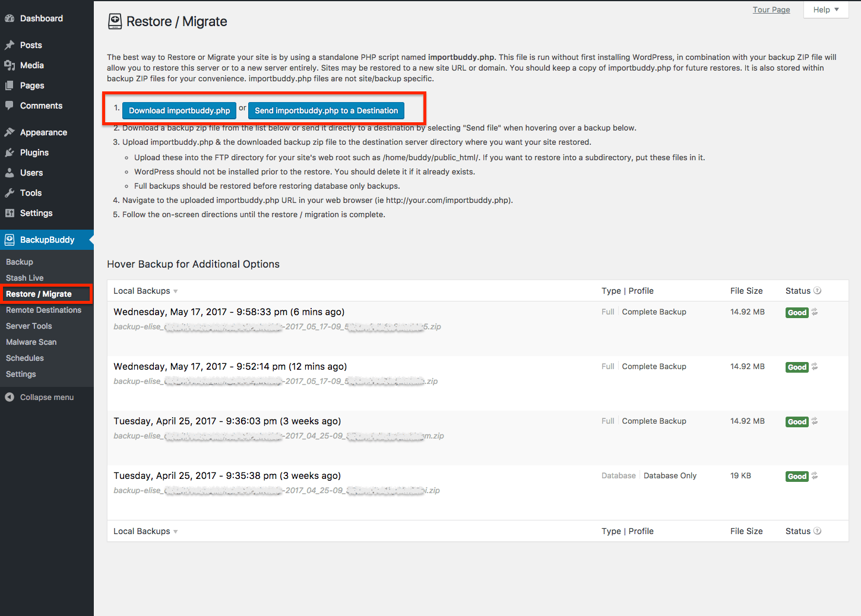This screenshot has width=861, height=616.
Task: Click the Good status badge for Database Only backup
Action: pyautogui.click(x=797, y=477)
